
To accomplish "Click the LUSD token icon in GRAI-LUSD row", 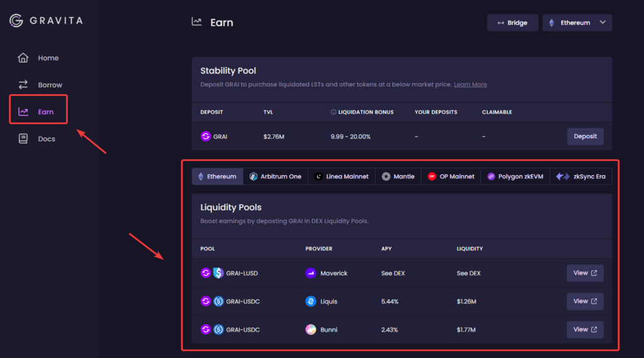I will [218, 273].
